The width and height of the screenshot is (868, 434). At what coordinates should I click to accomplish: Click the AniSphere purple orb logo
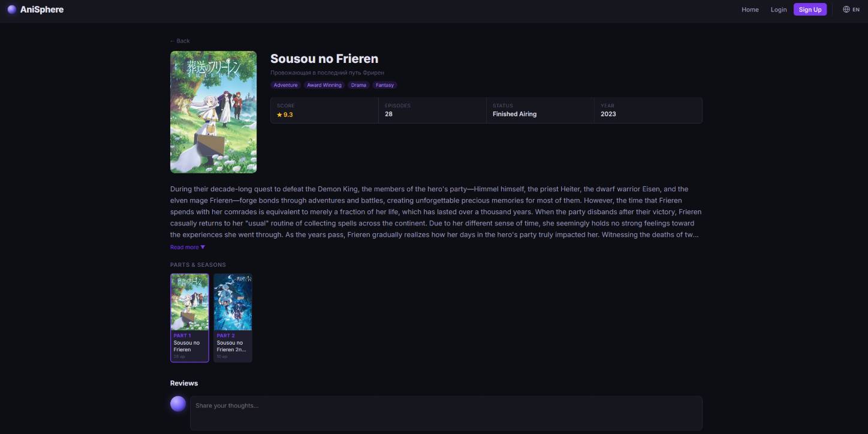[x=12, y=9]
